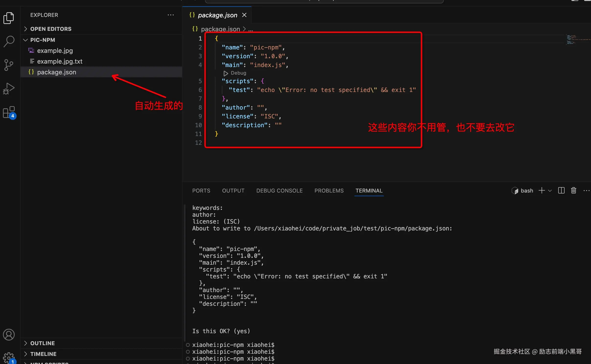The image size is (591, 364).
Task: Open Explorer more actions ellipsis
Action: click(x=170, y=15)
